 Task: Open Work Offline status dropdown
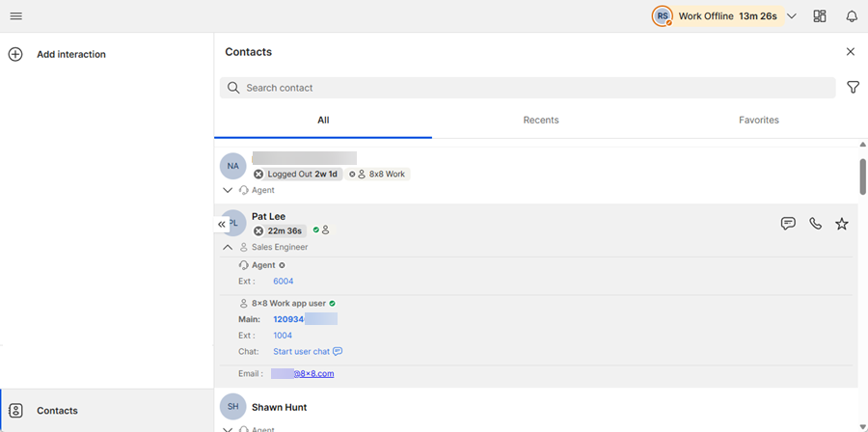click(x=791, y=16)
